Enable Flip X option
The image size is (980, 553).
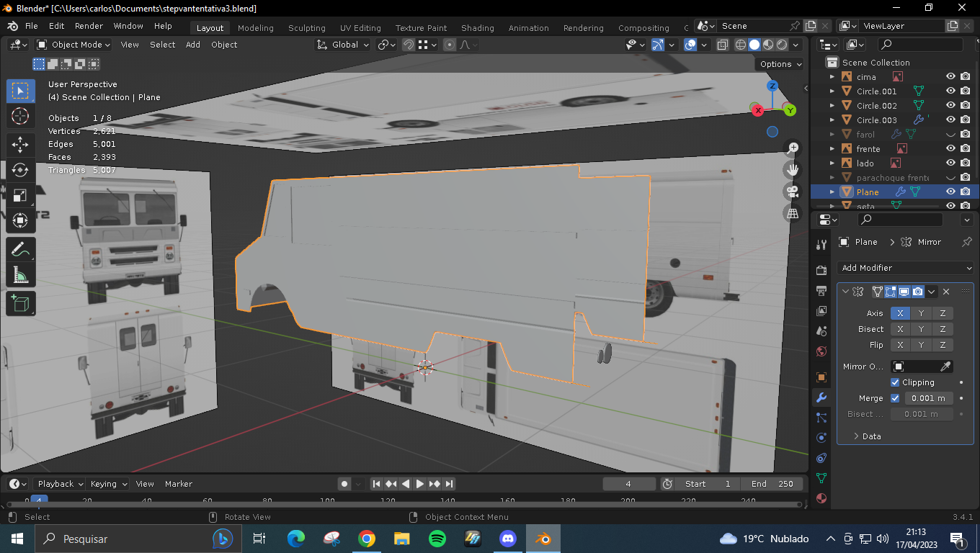[900, 345]
